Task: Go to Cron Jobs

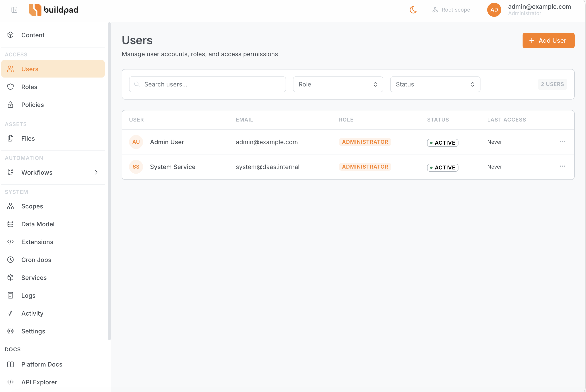Action: tap(53, 260)
